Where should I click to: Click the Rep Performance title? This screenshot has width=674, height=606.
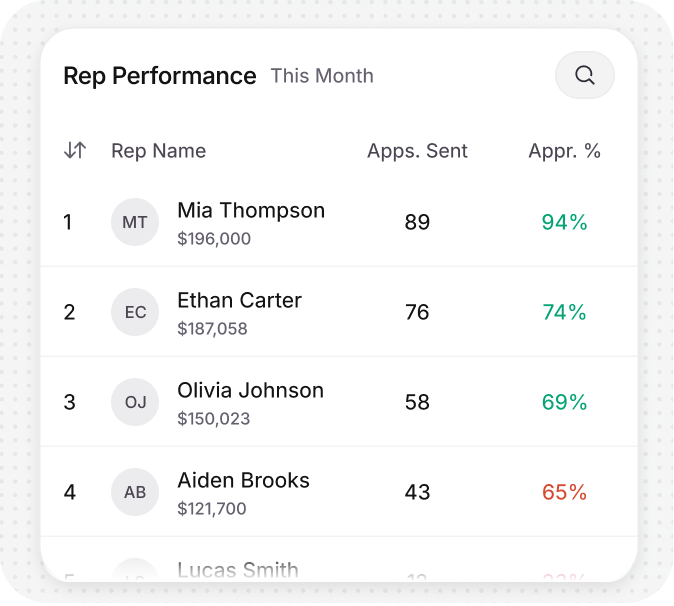pos(160,76)
